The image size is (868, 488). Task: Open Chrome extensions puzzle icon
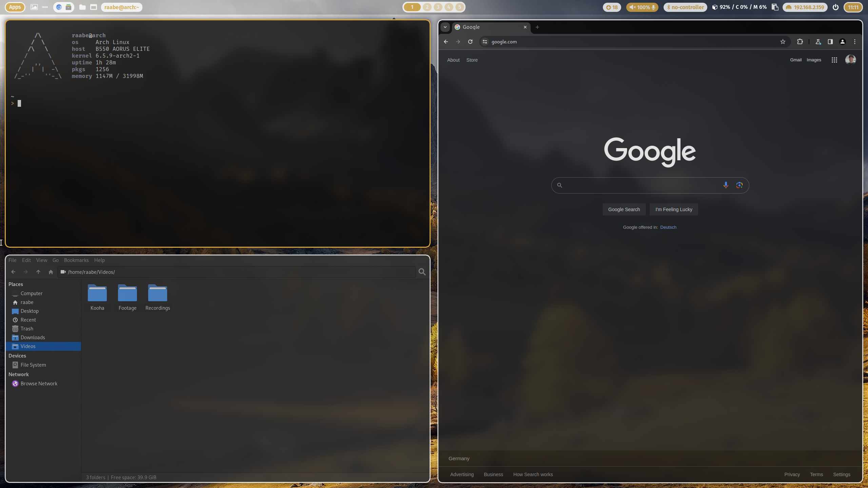[800, 42]
